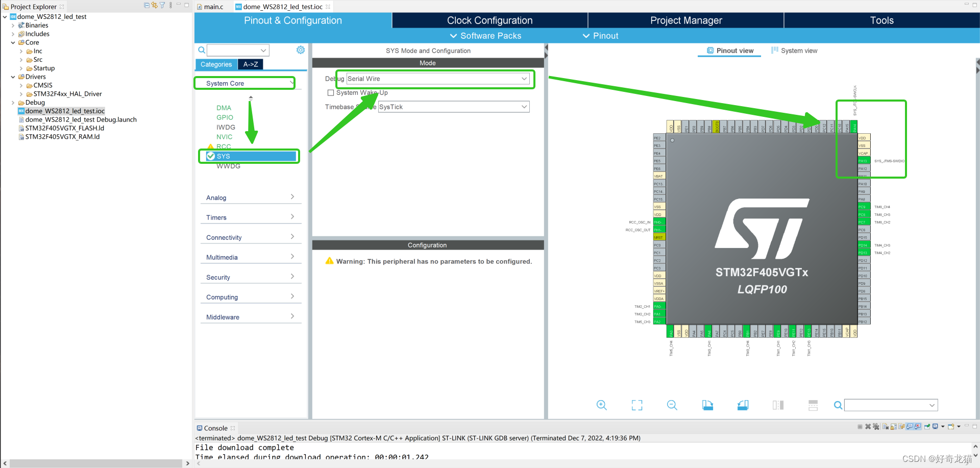Select dome_WS2812_led_test Debug.launch file
This screenshot has height=468, width=980.
(81, 119)
